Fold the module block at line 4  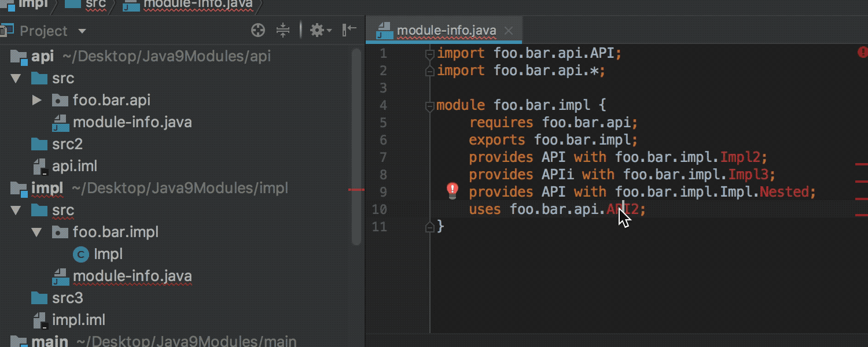pyautogui.click(x=429, y=106)
